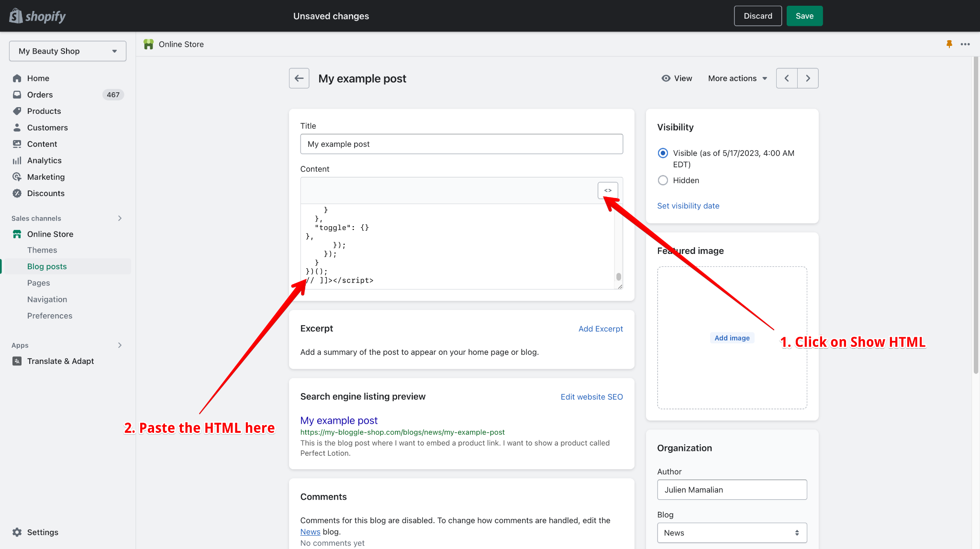Open the Customers section icon
The width and height of the screenshot is (980, 549).
(17, 127)
